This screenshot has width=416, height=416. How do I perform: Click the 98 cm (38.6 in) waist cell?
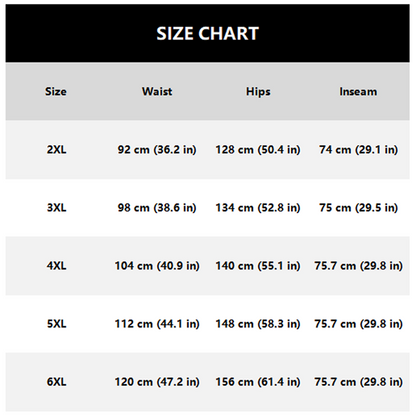pyautogui.click(x=157, y=208)
